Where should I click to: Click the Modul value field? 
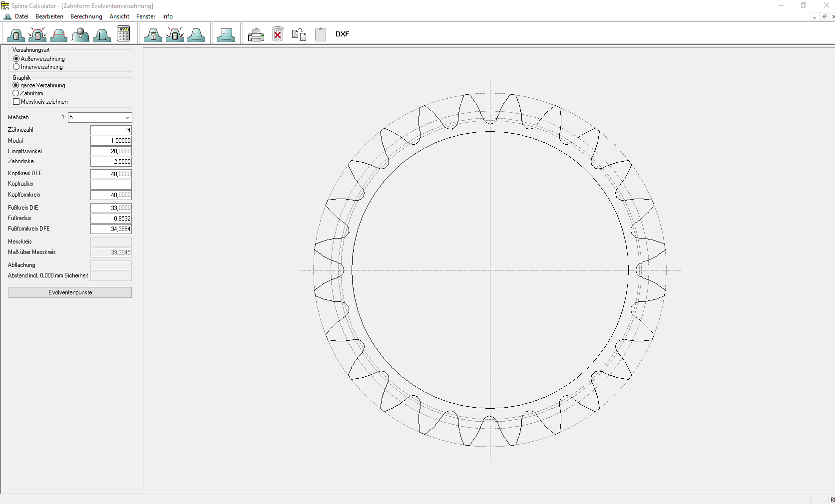click(x=111, y=141)
